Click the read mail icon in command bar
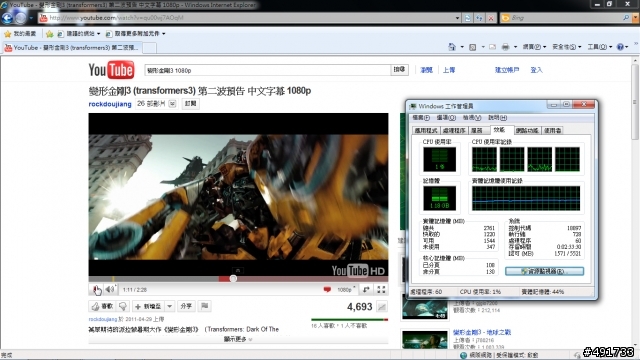640x360 pixels. pyautogui.click(x=493, y=47)
